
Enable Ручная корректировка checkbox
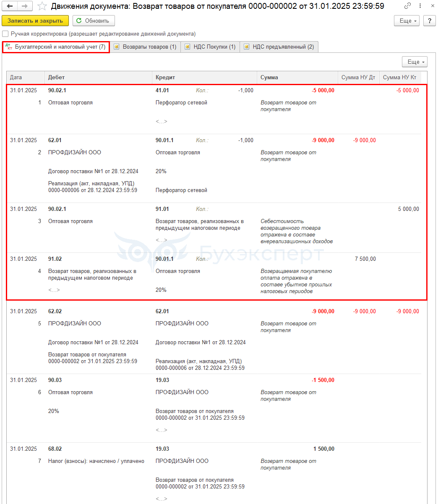pos(5,34)
